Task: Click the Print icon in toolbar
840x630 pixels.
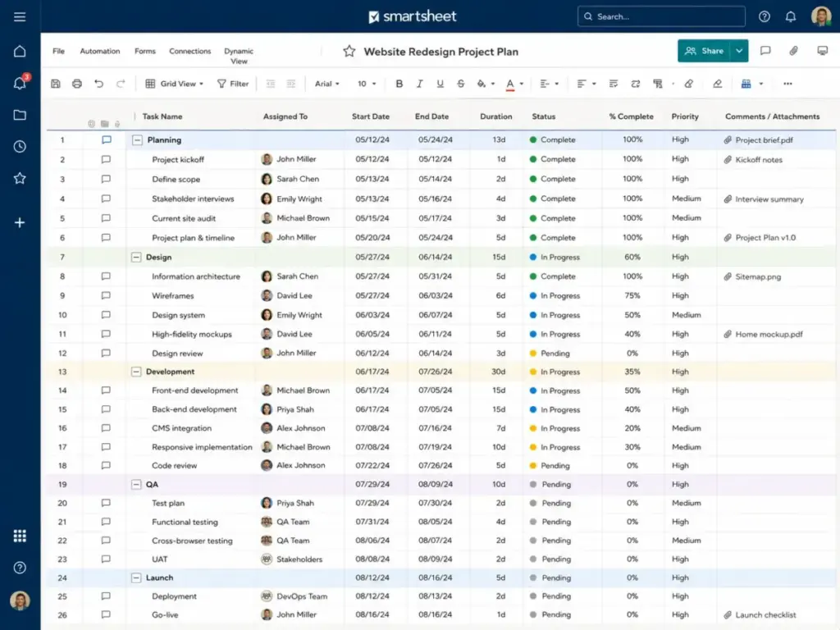Action: (x=77, y=84)
